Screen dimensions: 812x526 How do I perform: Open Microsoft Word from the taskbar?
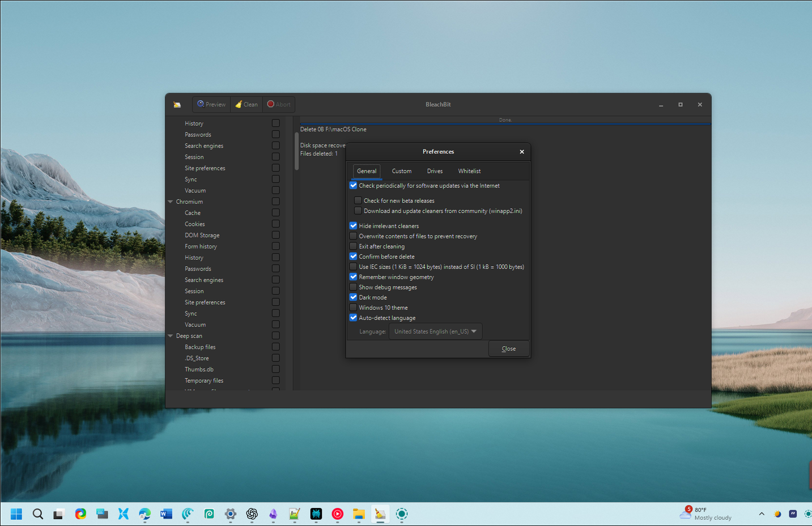pyautogui.click(x=166, y=514)
